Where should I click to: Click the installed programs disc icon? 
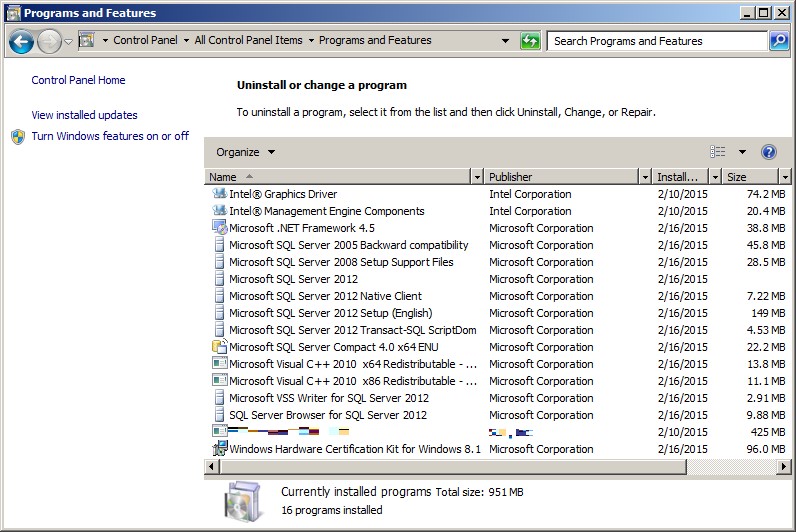(x=243, y=502)
